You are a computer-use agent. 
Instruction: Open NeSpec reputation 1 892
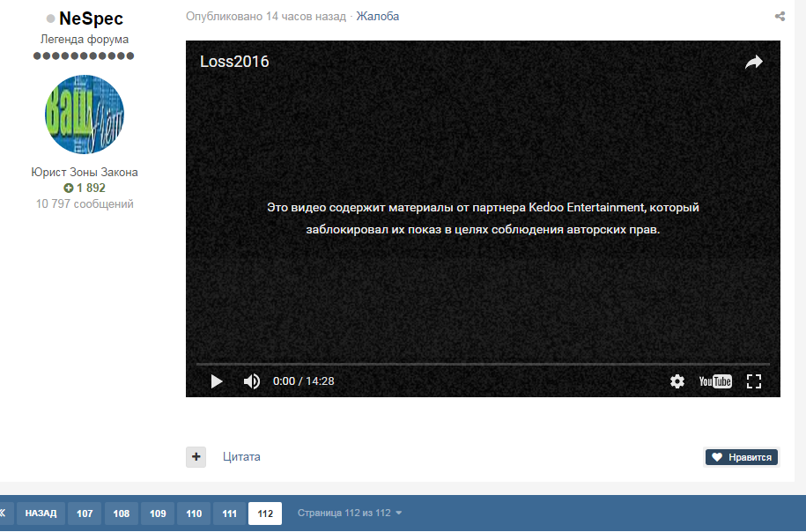click(85, 188)
